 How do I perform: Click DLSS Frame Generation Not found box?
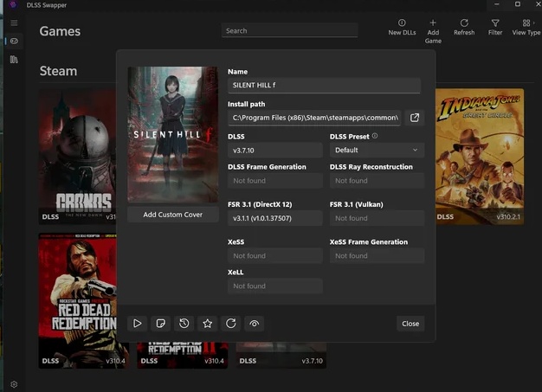275,181
